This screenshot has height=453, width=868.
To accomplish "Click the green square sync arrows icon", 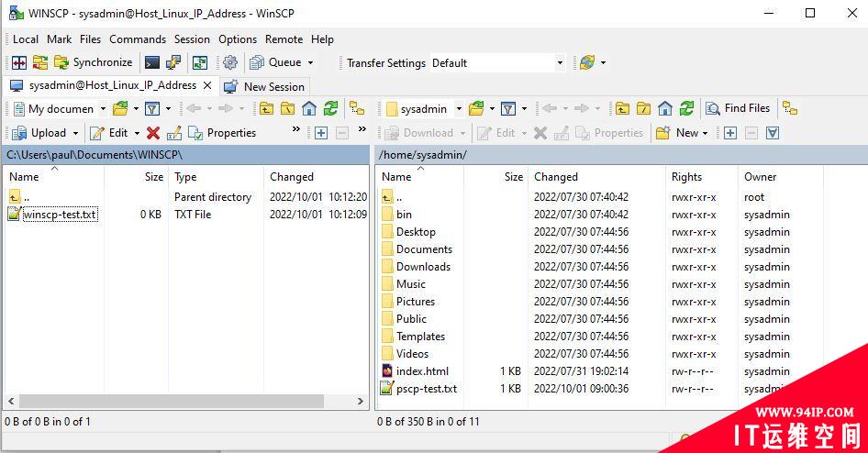I will click(x=200, y=62).
